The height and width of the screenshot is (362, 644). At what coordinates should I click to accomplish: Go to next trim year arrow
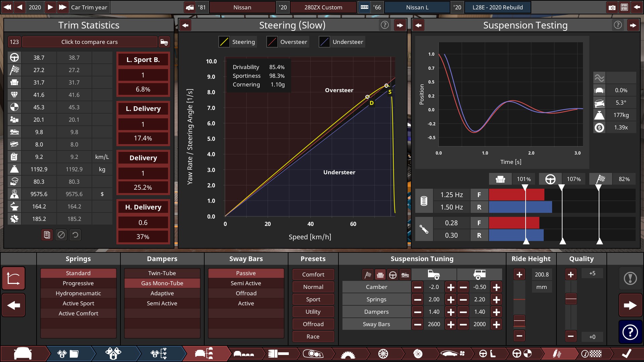(x=50, y=7)
